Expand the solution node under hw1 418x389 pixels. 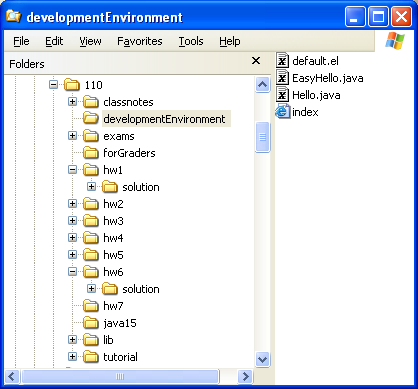tap(91, 186)
